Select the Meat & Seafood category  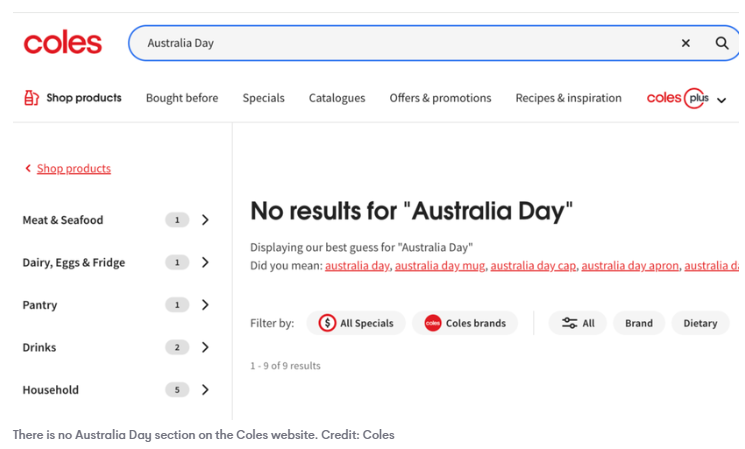[x=63, y=220]
